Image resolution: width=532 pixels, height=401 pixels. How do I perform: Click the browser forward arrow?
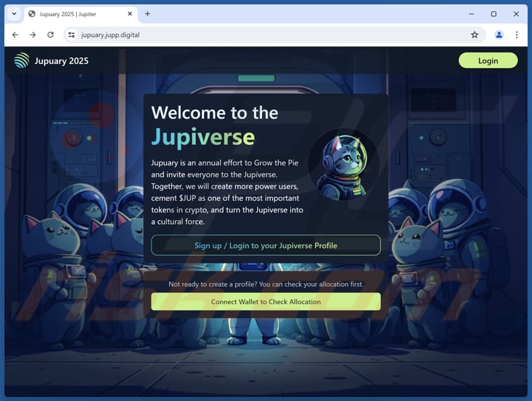click(x=32, y=34)
